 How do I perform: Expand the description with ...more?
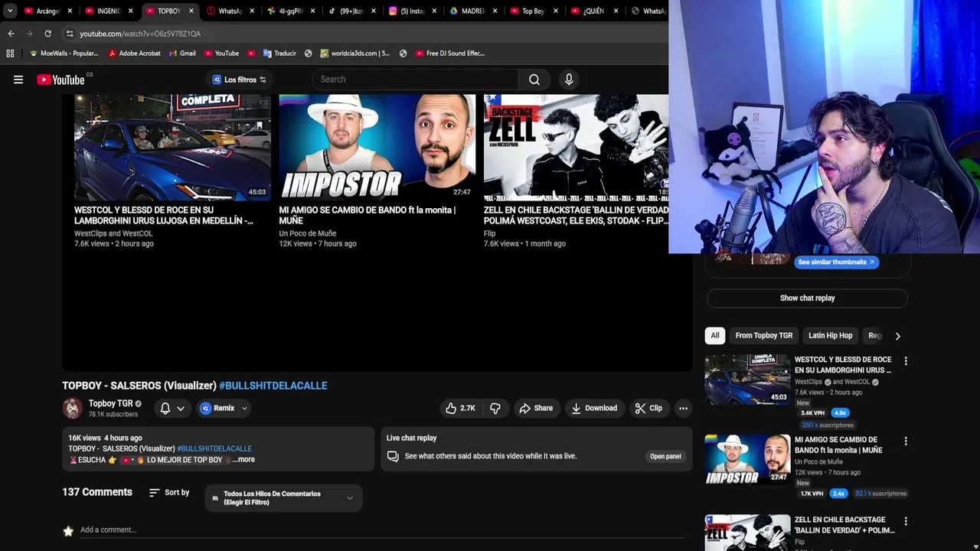pos(243,459)
